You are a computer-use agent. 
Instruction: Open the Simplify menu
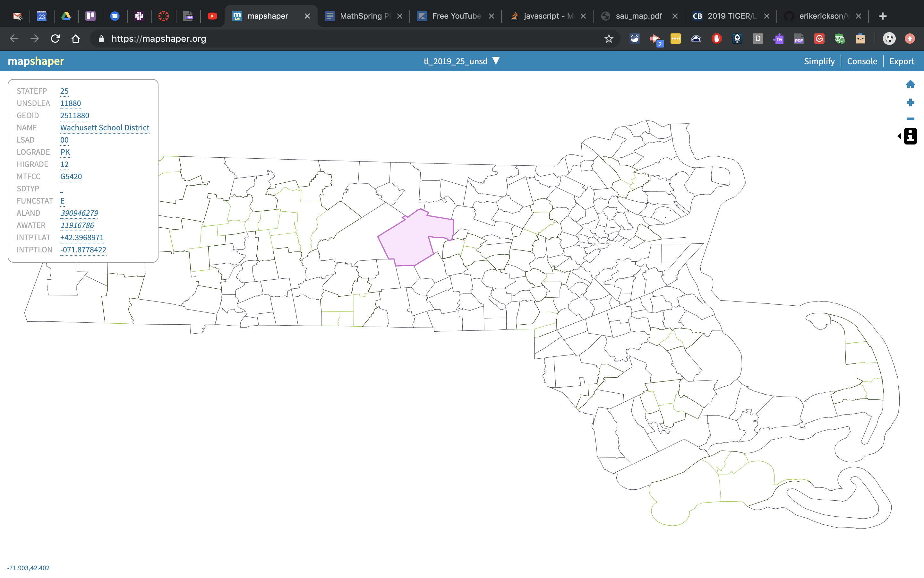point(819,61)
